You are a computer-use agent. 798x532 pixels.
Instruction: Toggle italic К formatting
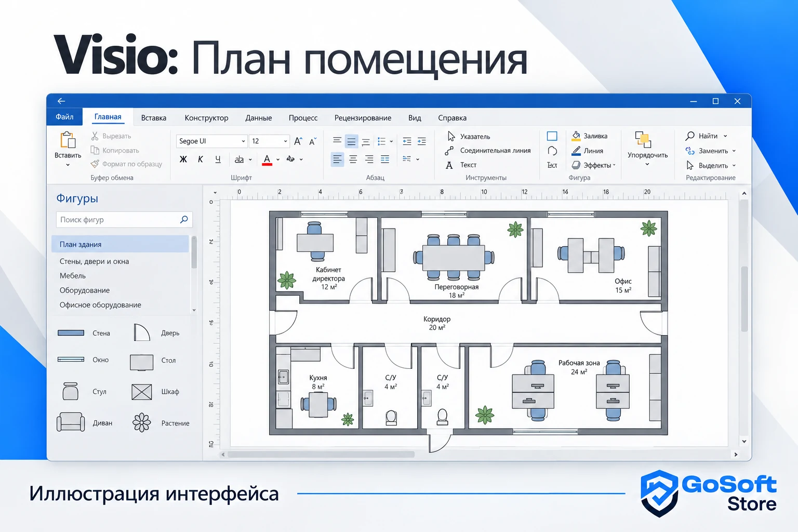[201, 159]
